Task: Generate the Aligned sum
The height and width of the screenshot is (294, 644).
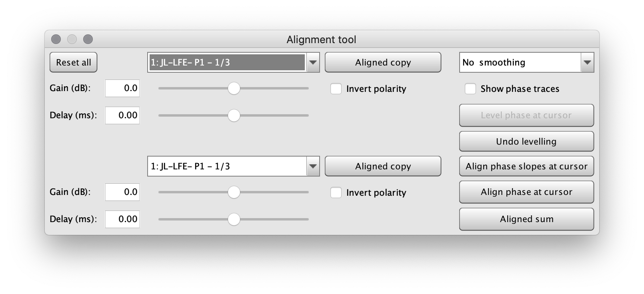Action: click(x=526, y=219)
